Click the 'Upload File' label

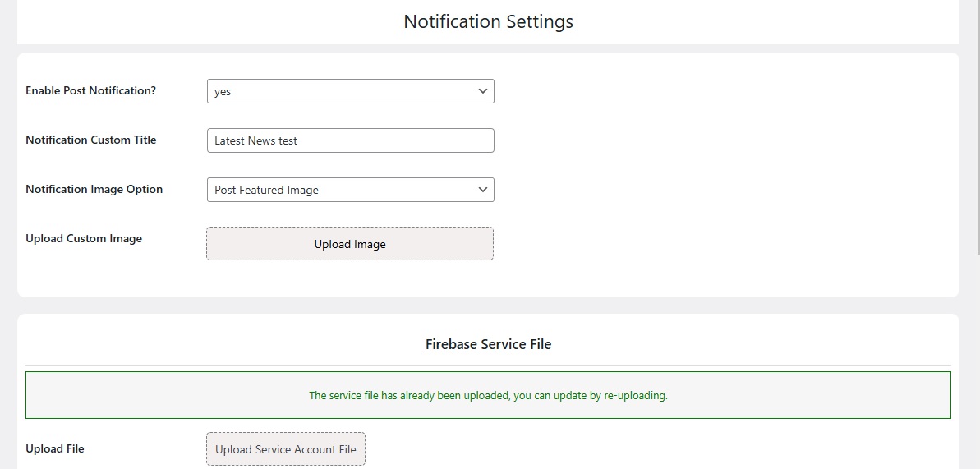click(x=54, y=449)
